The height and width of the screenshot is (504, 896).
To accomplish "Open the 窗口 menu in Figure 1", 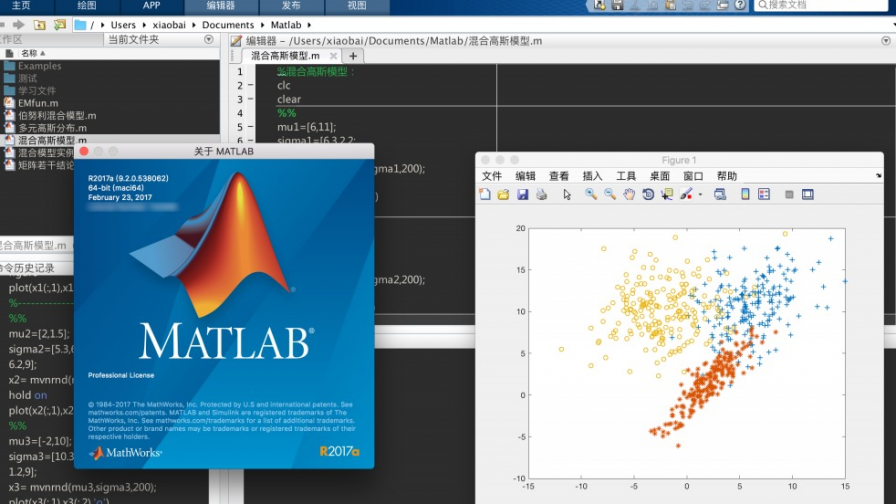I will click(693, 176).
